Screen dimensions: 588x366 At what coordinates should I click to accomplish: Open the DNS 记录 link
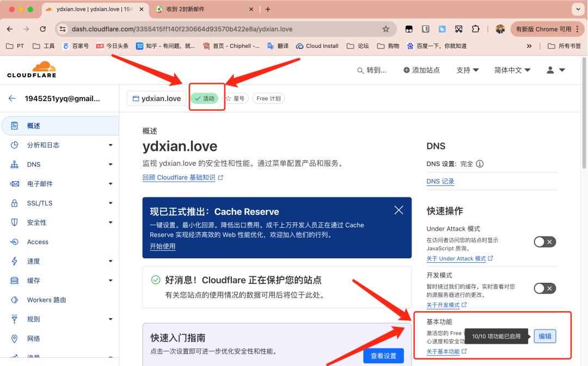440,181
